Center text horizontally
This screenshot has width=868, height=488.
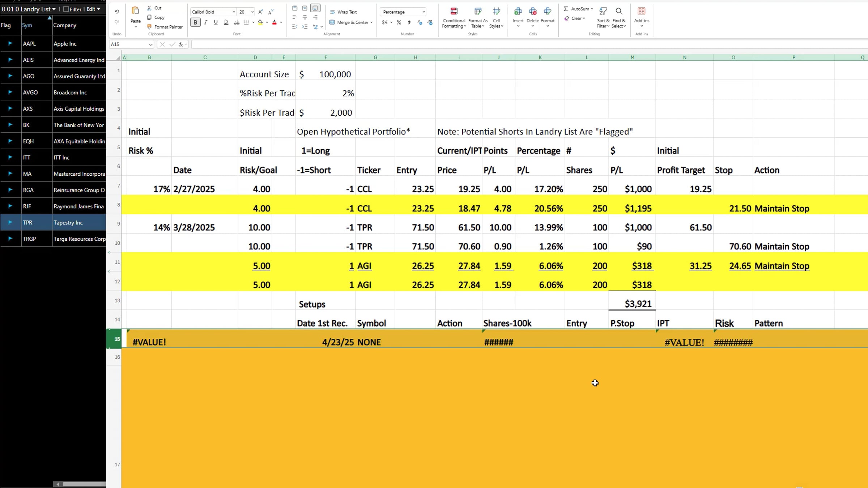(305, 17)
